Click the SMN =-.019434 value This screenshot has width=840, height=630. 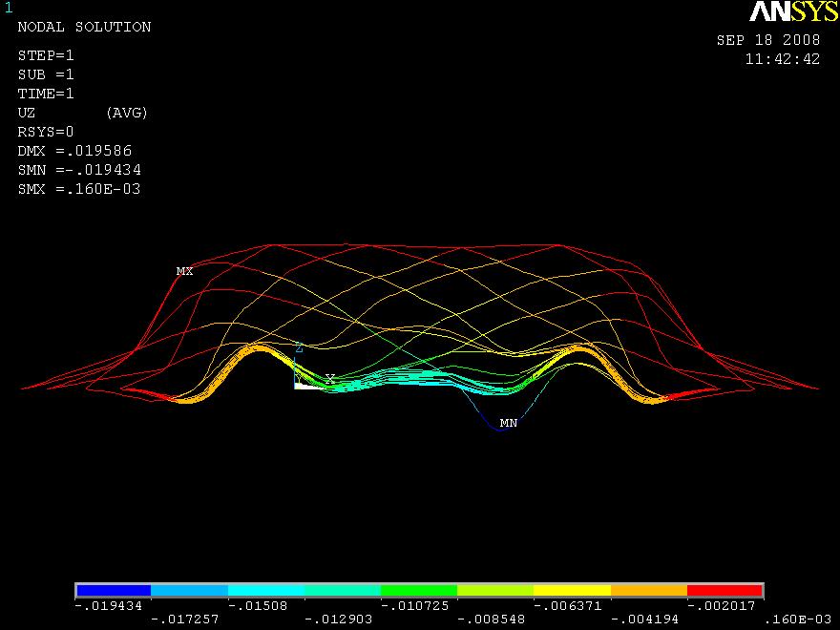tap(79, 170)
